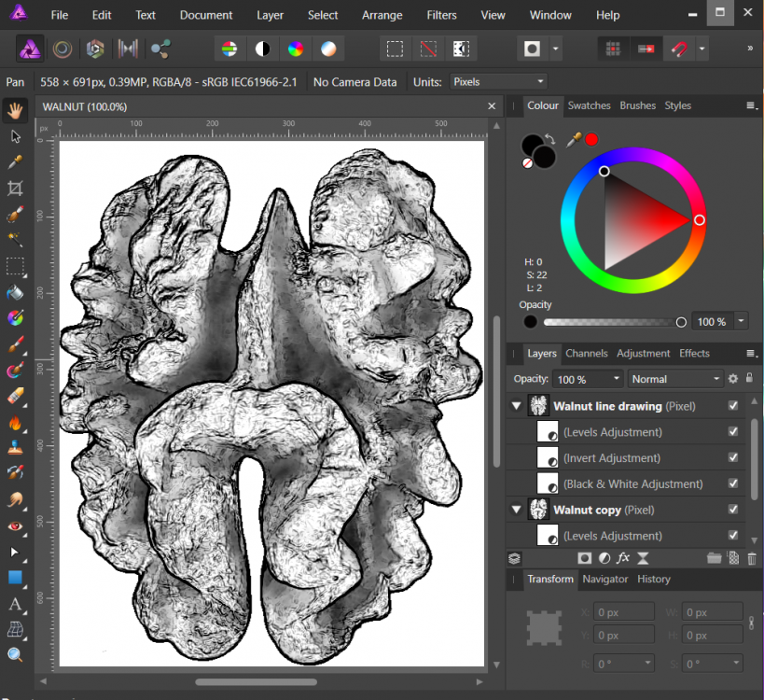Open the History panel tab
Viewport: 764px width, 700px height.
pos(653,579)
